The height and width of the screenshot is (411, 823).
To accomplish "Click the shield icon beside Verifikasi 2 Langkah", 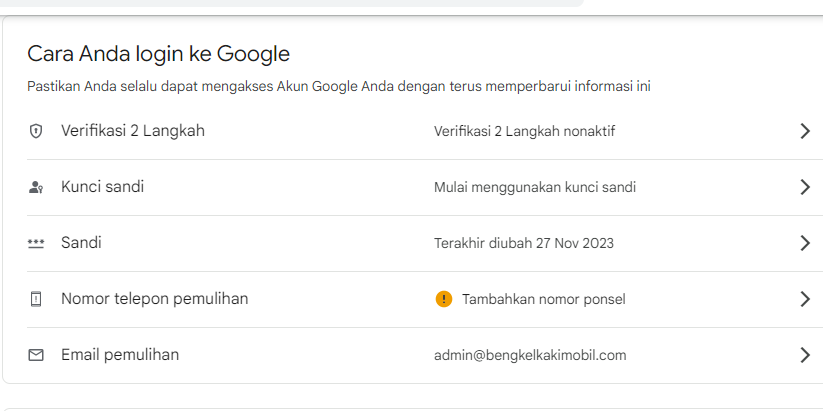I will (x=36, y=131).
